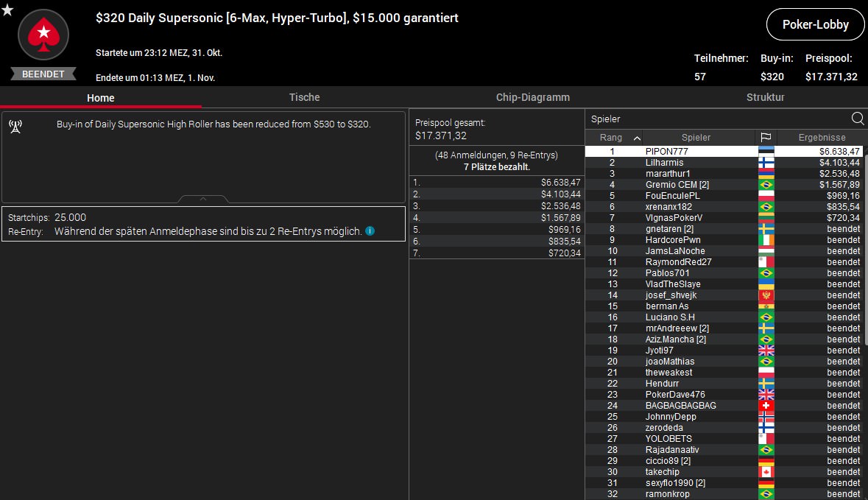Open the Poker-Lobby button

(x=815, y=24)
